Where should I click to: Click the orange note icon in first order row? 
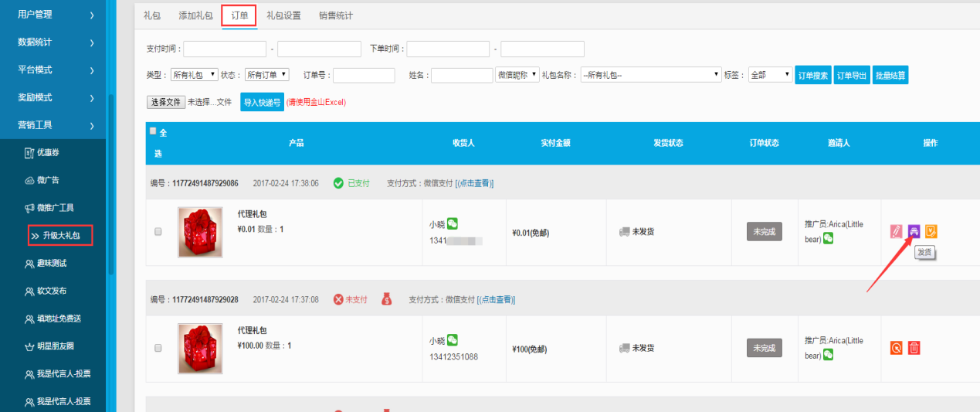(x=931, y=230)
